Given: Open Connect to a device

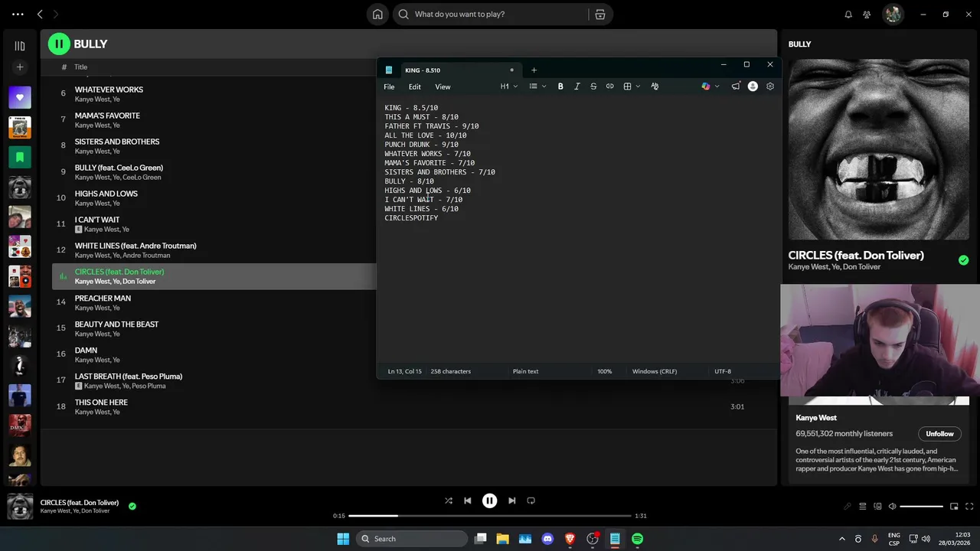Looking at the screenshot, I should [877, 506].
